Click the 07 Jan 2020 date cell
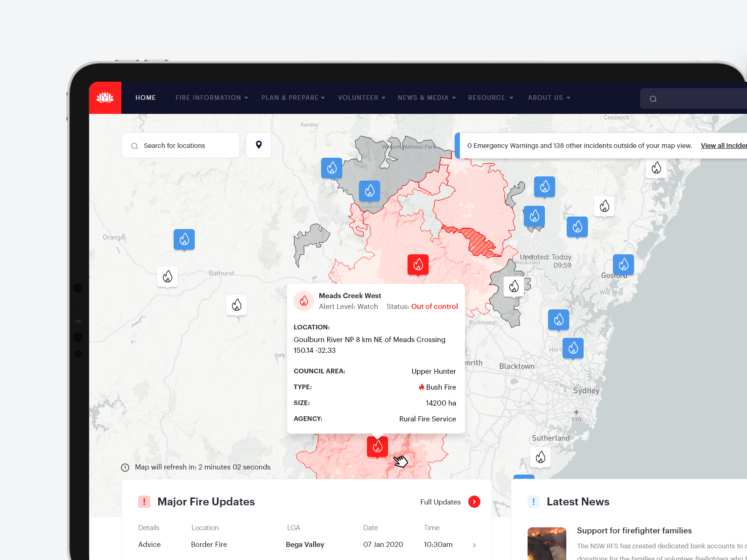The height and width of the screenshot is (560, 747). (383, 544)
